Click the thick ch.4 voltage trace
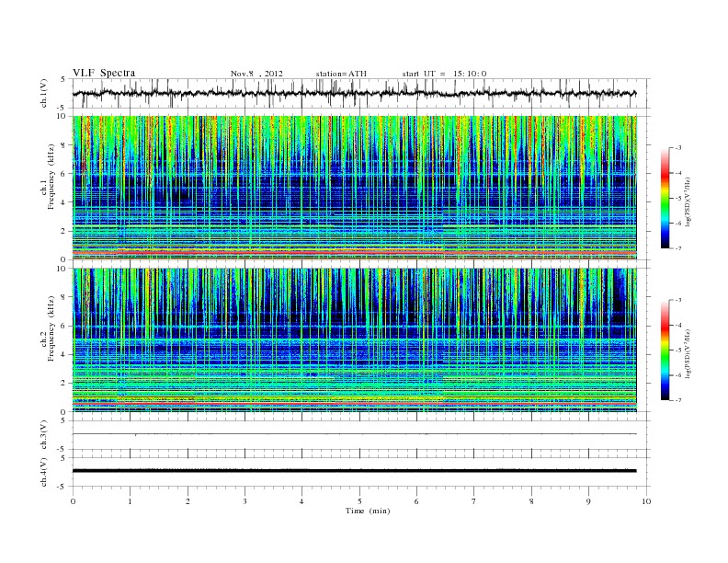Screen dimensions: 728x563 click(x=354, y=471)
